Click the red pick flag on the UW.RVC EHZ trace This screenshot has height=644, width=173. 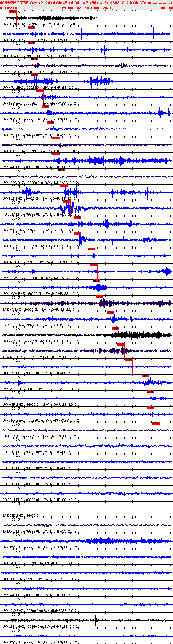[x=51, y=122]
